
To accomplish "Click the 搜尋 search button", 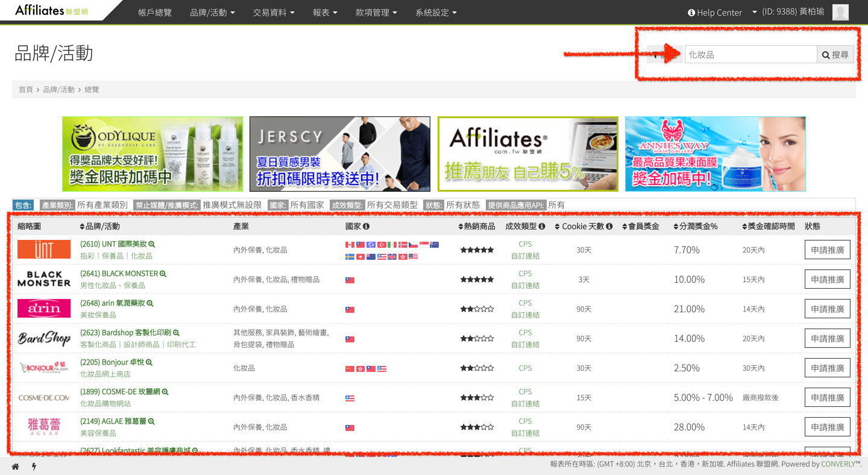I will click(835, 55).
